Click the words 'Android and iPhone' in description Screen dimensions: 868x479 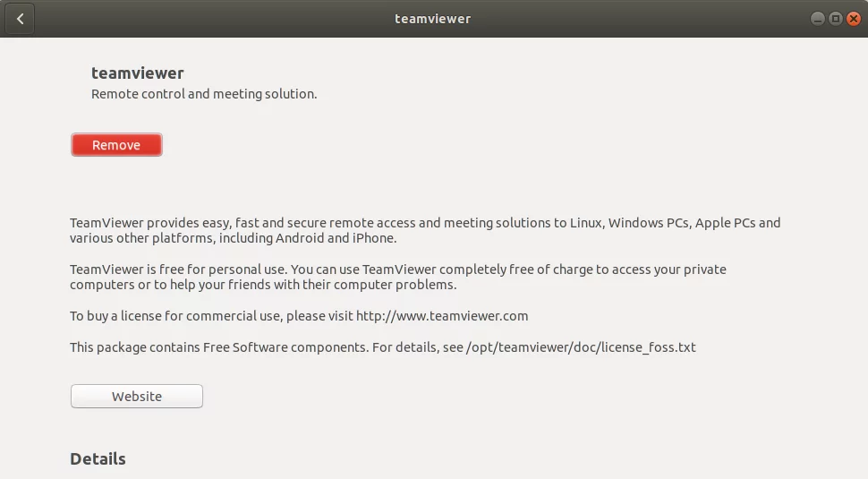click(x=336, y=238)
